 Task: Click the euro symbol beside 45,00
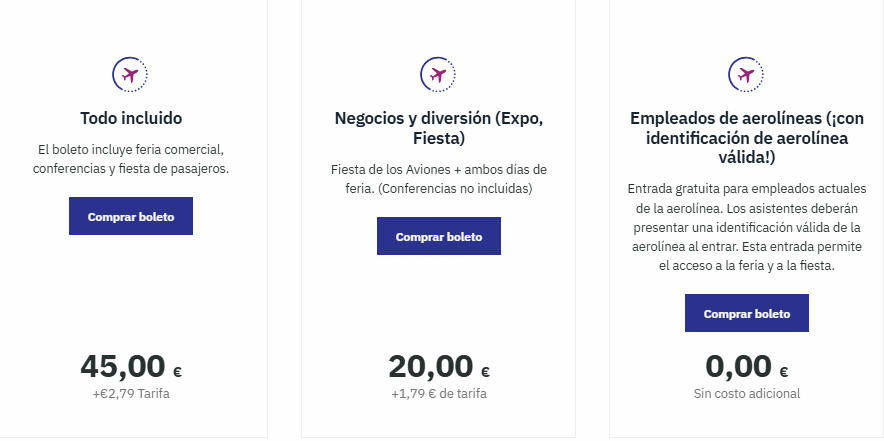click(x=177, y=372)
